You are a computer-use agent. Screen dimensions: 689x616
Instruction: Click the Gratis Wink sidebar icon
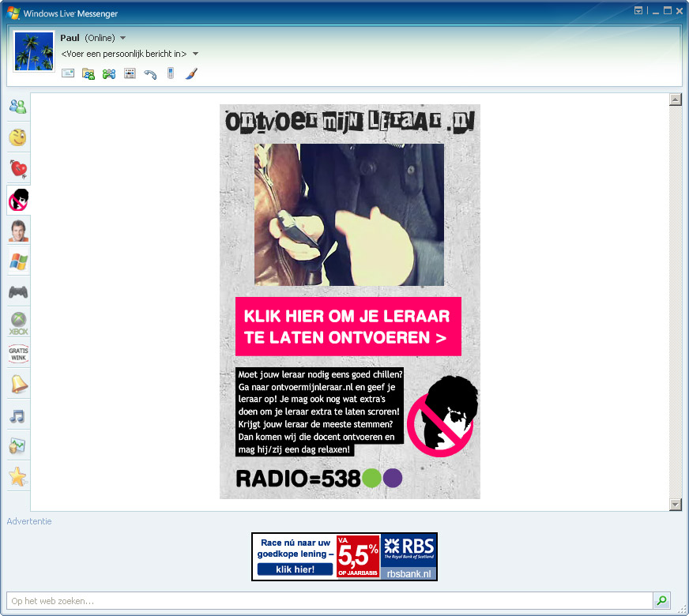click(18, 353)
